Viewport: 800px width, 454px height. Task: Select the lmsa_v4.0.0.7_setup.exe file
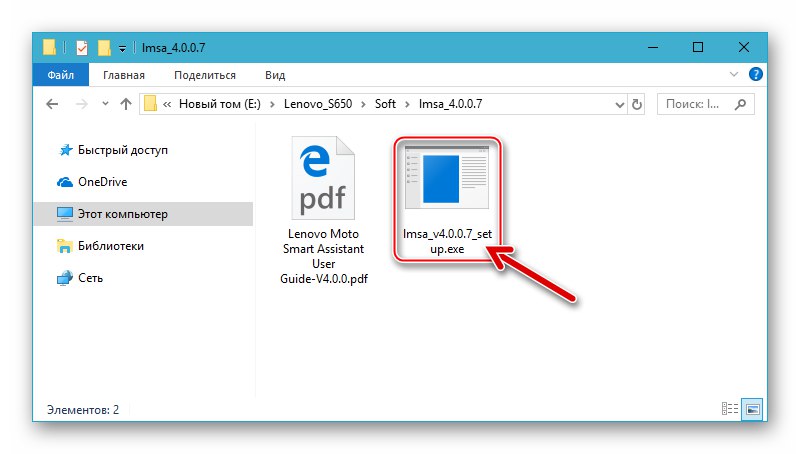tap(447, 200)
